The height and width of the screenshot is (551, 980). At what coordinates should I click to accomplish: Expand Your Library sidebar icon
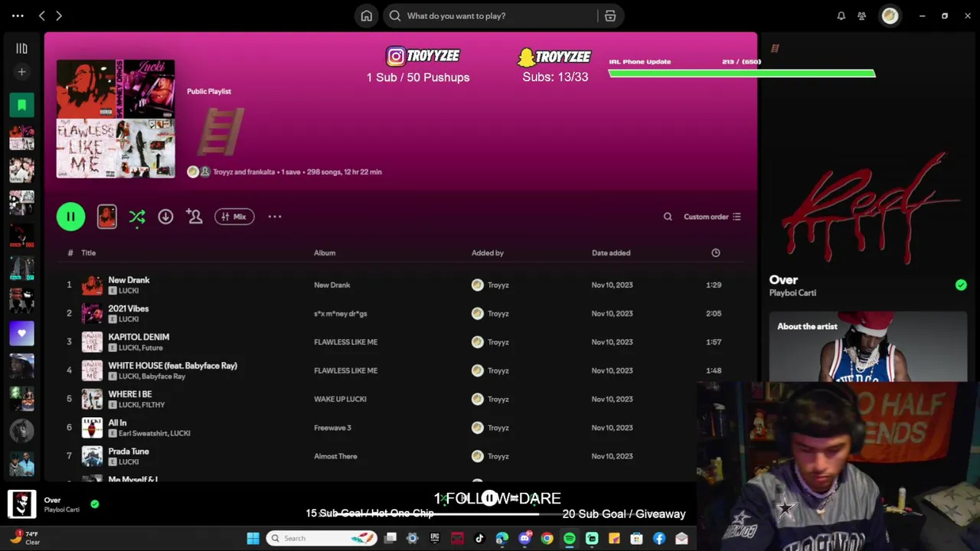pos(21,48)
